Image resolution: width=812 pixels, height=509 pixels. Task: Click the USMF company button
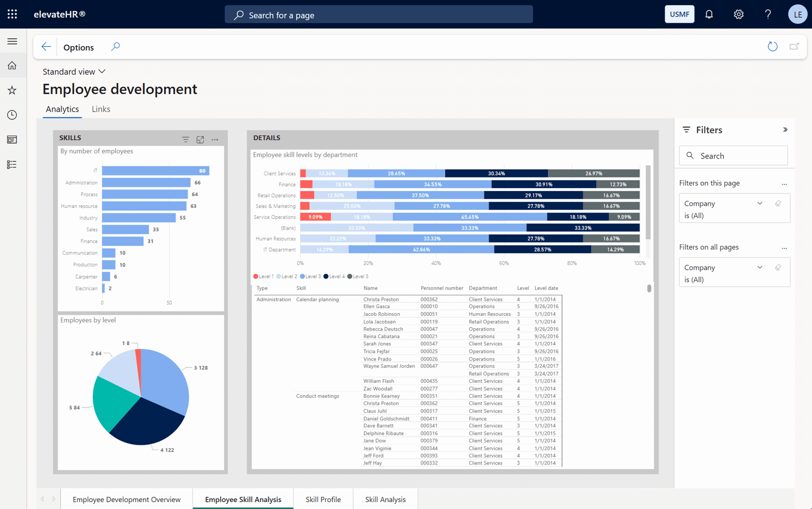pyautogui.click(x=679, y=14)
